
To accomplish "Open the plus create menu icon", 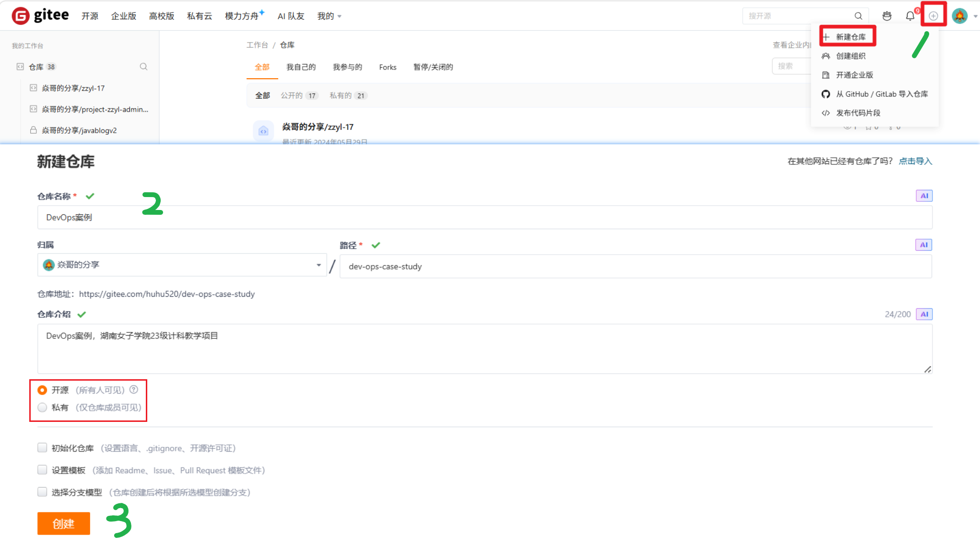I will click(x=933, y=16).
